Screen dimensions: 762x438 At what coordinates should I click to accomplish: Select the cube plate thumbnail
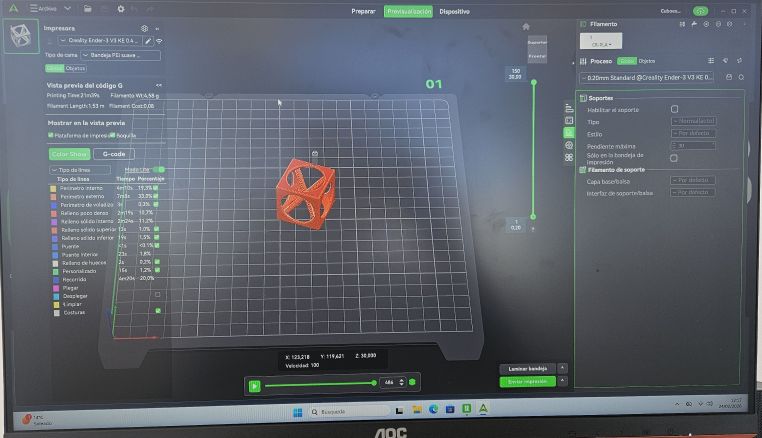coord(21,35)
